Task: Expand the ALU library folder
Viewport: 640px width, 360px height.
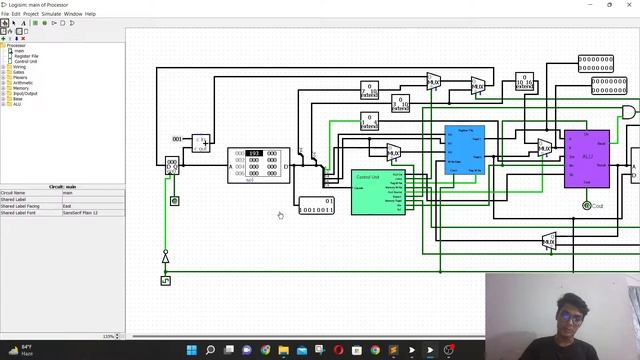Action: click(x=3, y=104)
